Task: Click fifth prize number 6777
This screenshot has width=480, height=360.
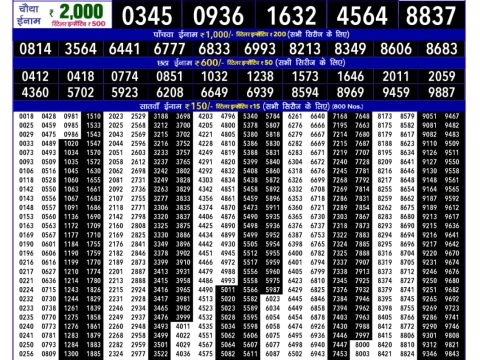Action: (169, 49)
